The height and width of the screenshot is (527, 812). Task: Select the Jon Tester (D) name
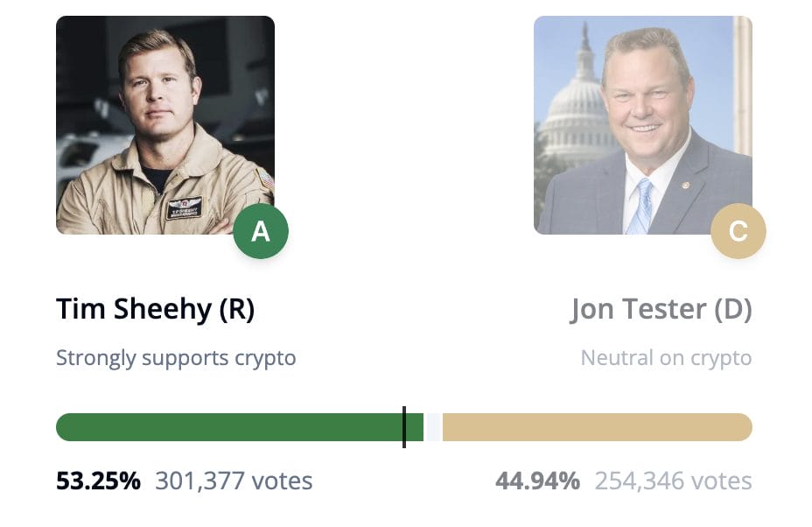click(x=661, y=309)
